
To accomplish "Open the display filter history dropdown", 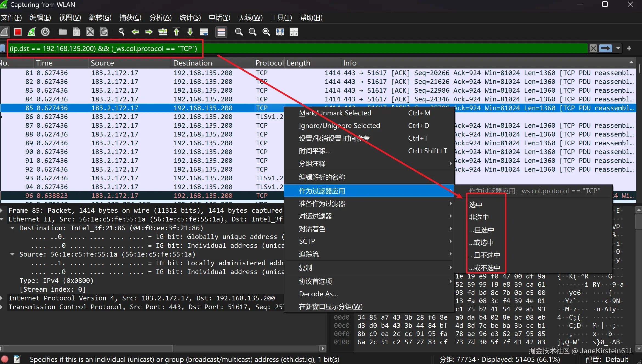I will [x=618, y=49].
